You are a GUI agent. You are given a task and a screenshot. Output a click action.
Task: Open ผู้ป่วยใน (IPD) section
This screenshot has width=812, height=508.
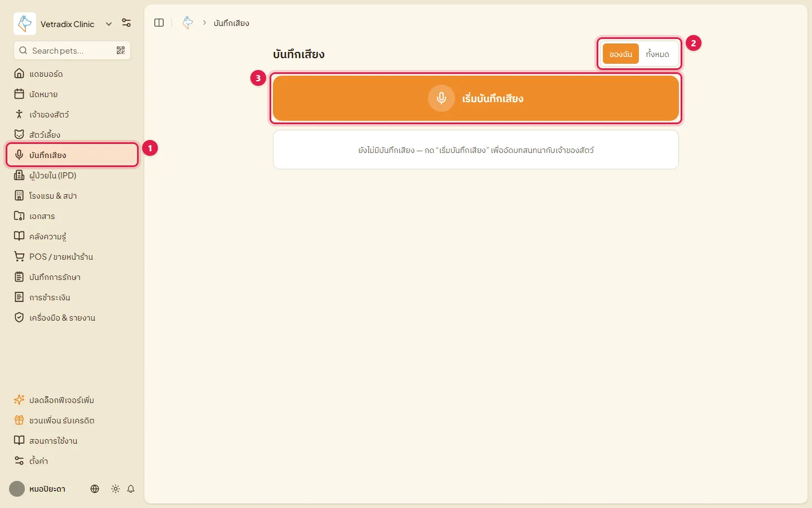72,176
